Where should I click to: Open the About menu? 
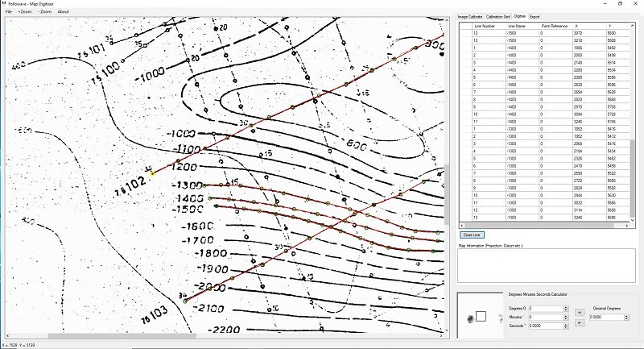[x=64, y=12]
